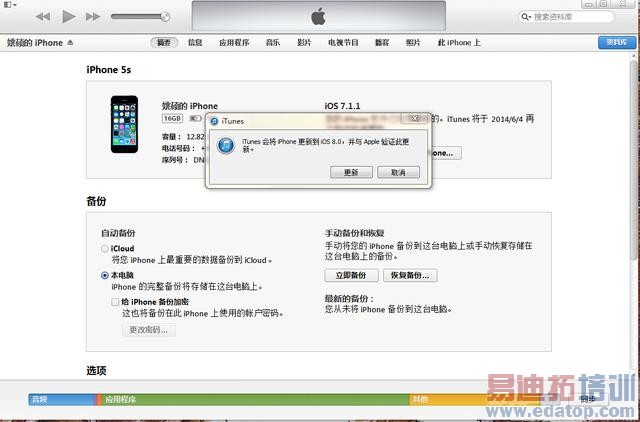Image resolution: width=640 pixels, height=422 pixels.
Task: Open the 此 iPhone 上 tab
Action: point(459,42)
